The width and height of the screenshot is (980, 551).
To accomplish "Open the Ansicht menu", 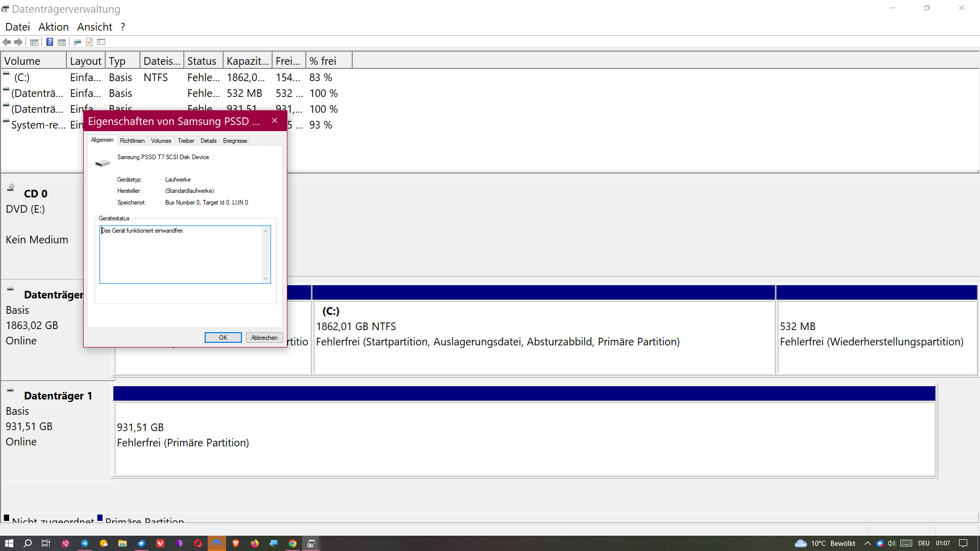I will (x=94, y=27).
